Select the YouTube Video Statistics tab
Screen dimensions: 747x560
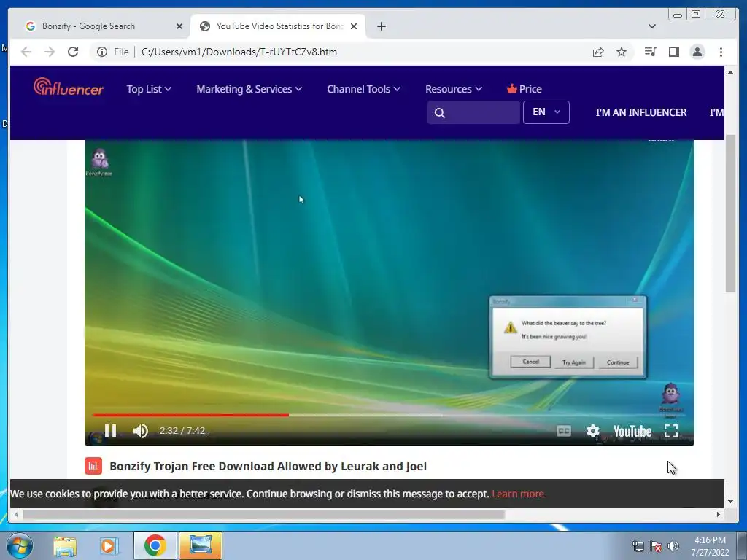coord(278,26)
